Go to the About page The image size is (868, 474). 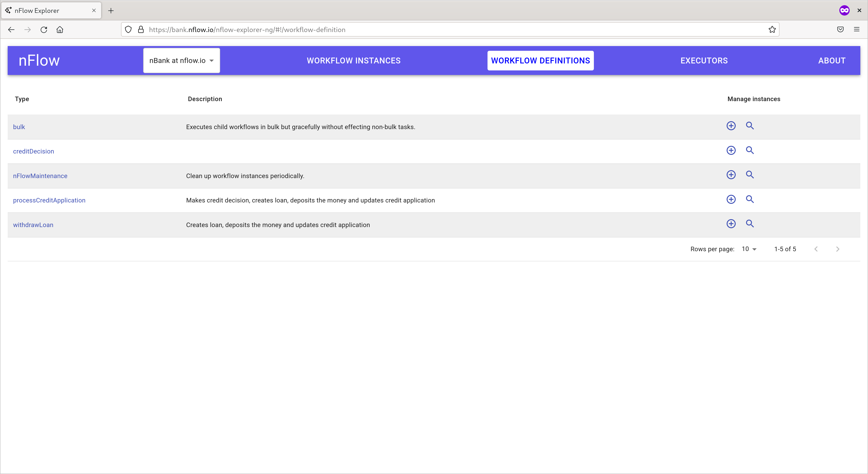832,61
